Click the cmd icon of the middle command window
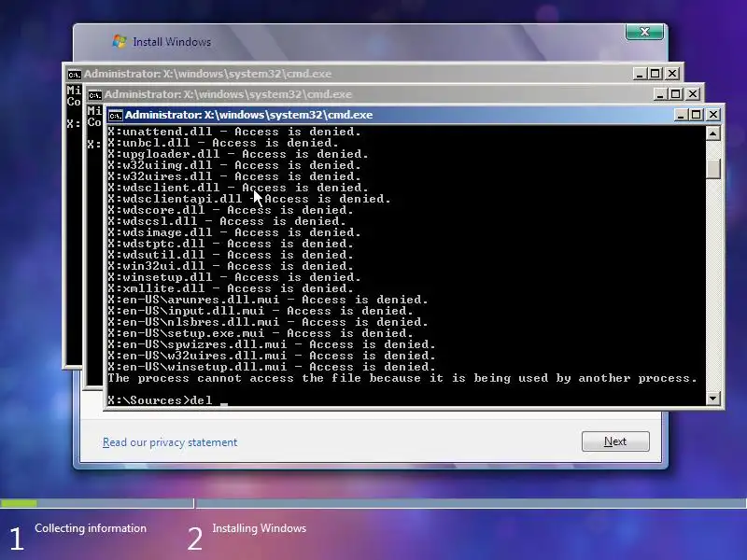The width and height of the screenshot is (747, 560). (95, 95)
